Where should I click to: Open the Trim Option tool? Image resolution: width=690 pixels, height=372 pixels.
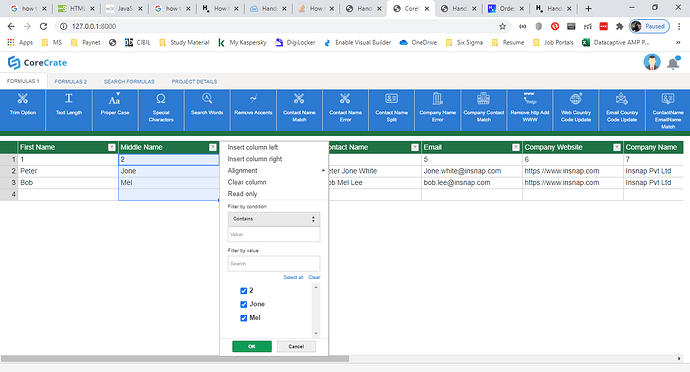pyautogui.click(x=23, y=110)
